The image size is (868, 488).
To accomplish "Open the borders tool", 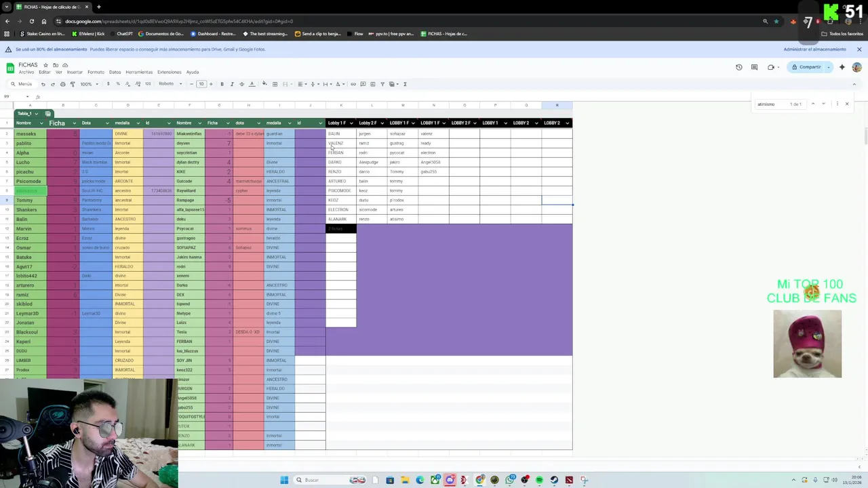I will pos(275,84).
